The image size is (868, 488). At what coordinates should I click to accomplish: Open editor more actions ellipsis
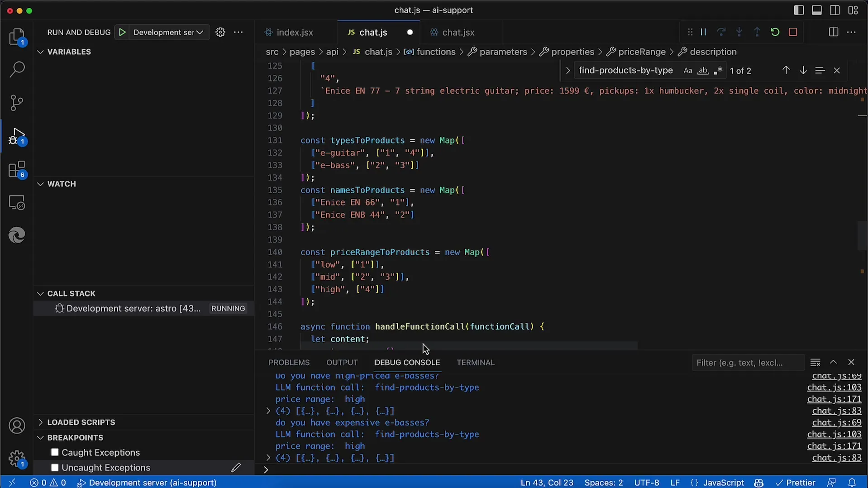coord(851,32)
